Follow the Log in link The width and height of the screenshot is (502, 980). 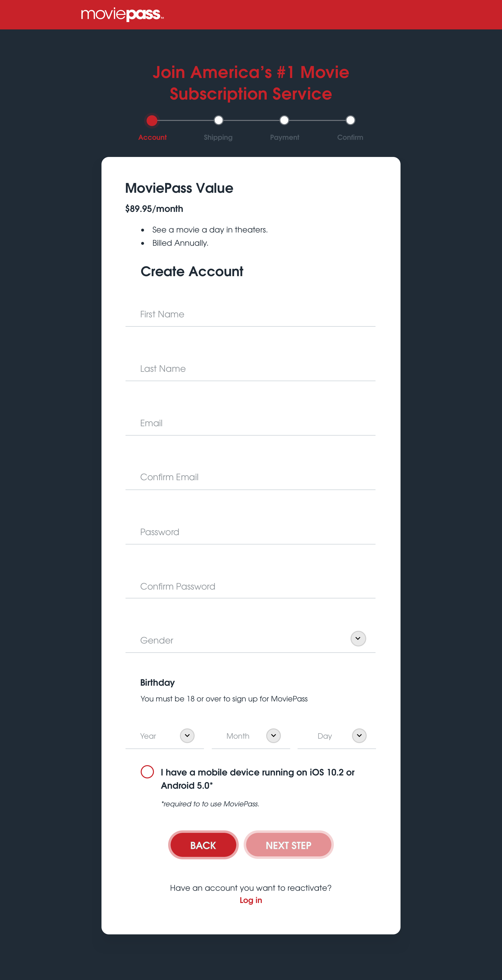pyautogui.click(x=251, y=900)
